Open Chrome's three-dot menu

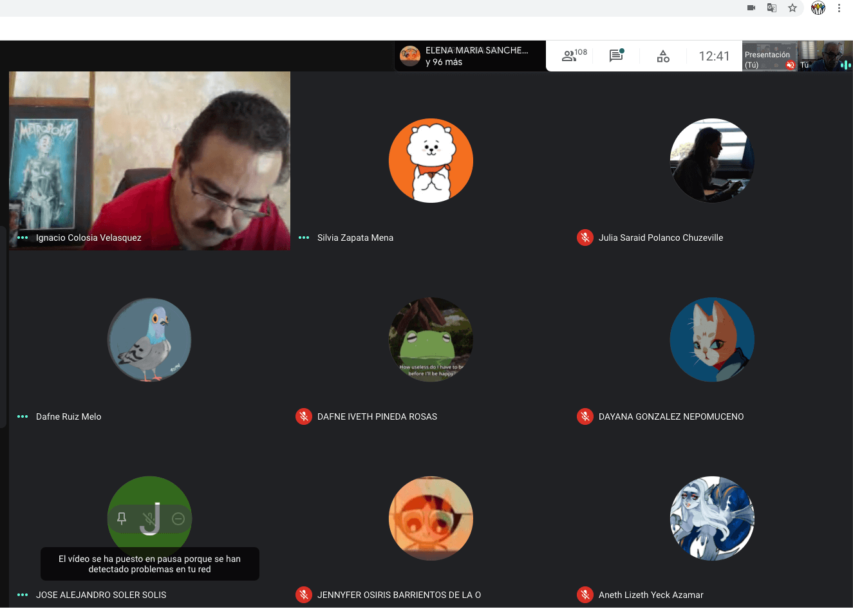tap(839, 8)
